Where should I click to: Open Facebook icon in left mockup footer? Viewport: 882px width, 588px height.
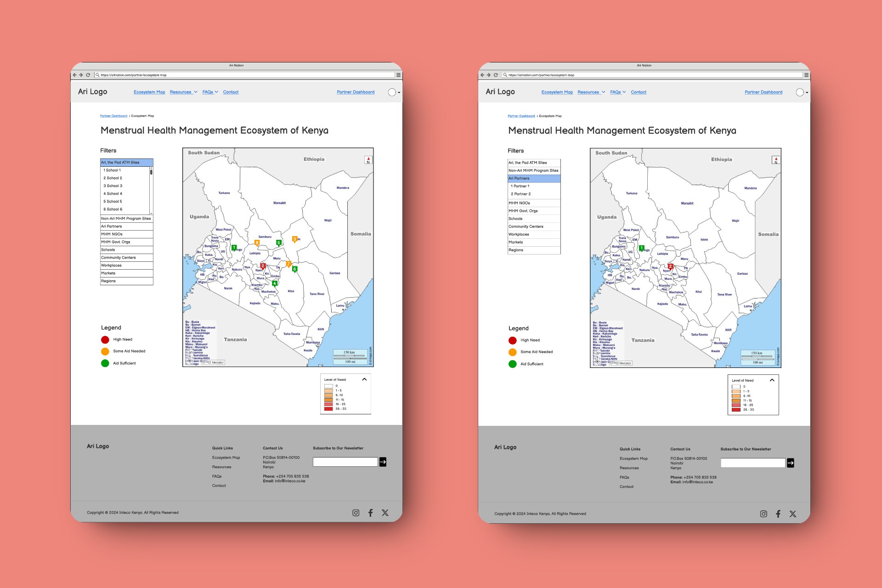pyautogui.click(x=370, y=513)
